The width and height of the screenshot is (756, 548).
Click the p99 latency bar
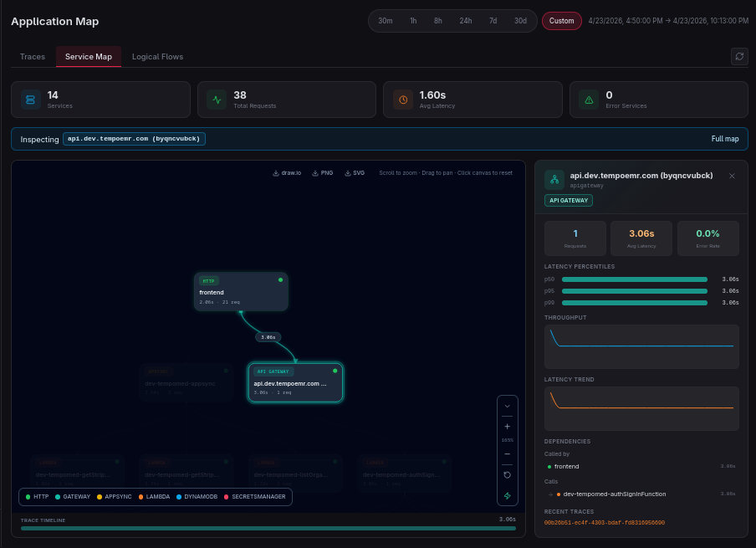635,303
